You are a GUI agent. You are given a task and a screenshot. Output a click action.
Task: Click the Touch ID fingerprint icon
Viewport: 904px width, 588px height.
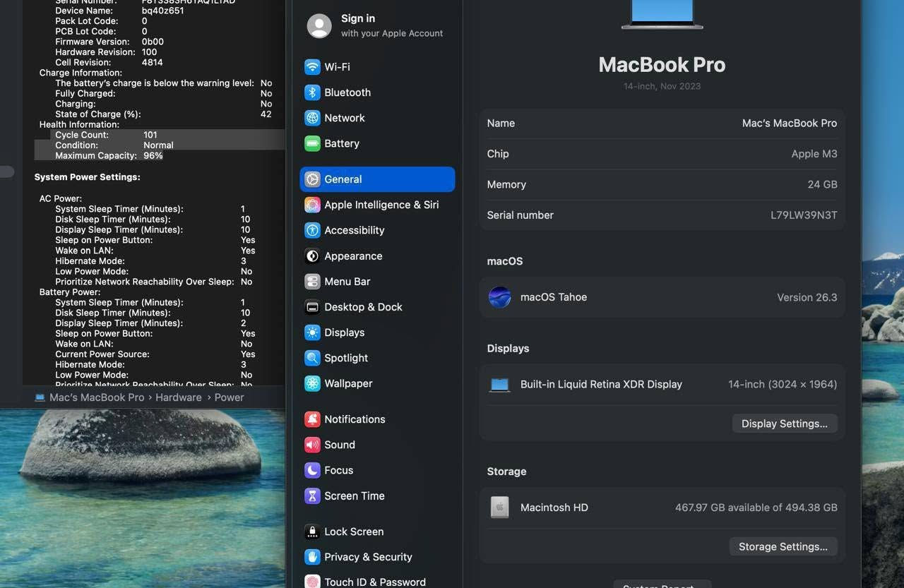(x=312, y=582)
